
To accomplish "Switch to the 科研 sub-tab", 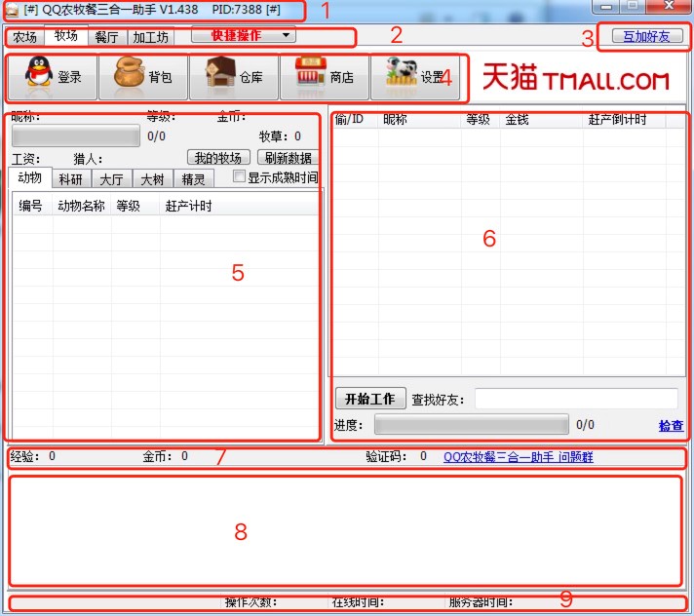I will pyautogui.click(x=71, y=179).
